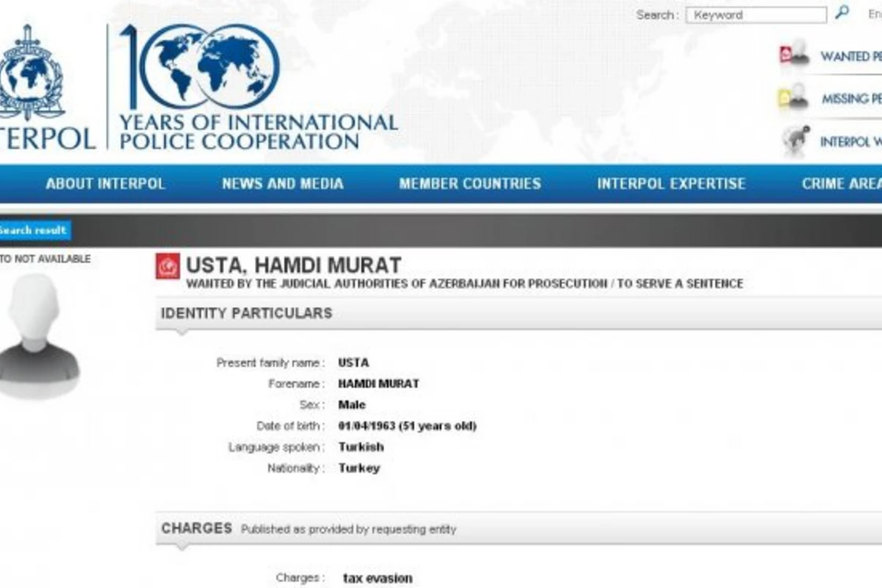
Task: Click the family name value USTA
Action: tap(354, 362)
